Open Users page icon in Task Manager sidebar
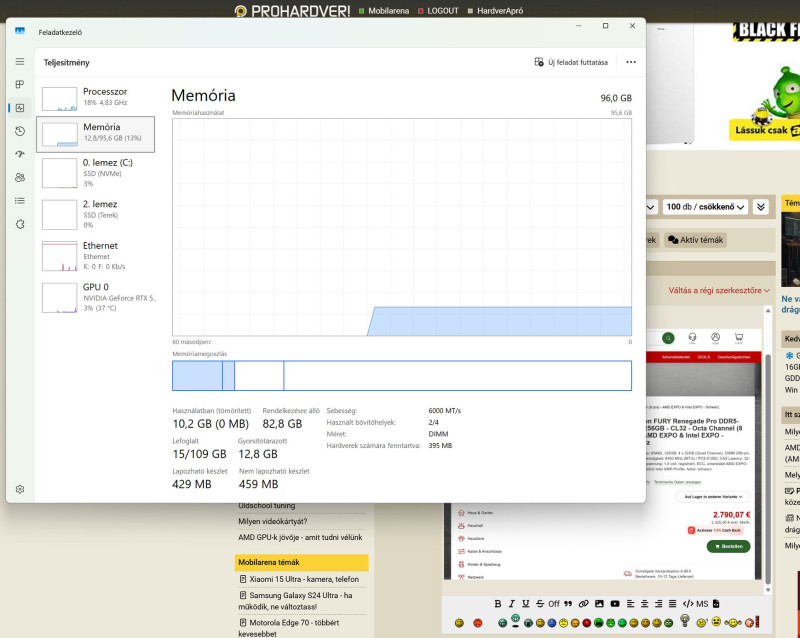Image resolution: width=800 pixels, height=638 pixels. 20,177
